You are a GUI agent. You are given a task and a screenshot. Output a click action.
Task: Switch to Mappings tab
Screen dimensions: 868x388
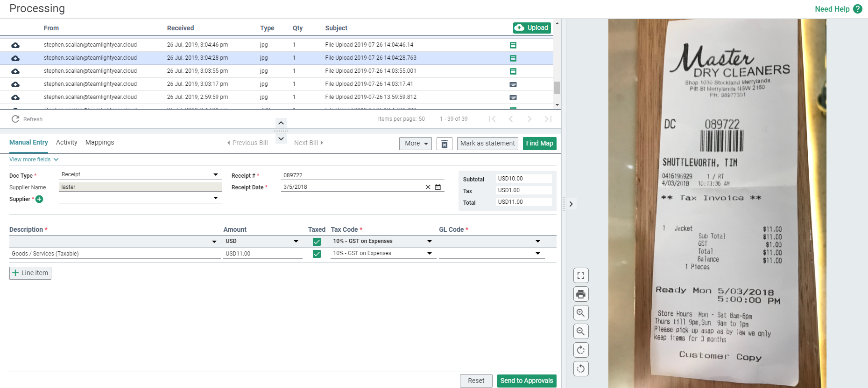pos(99,143)
